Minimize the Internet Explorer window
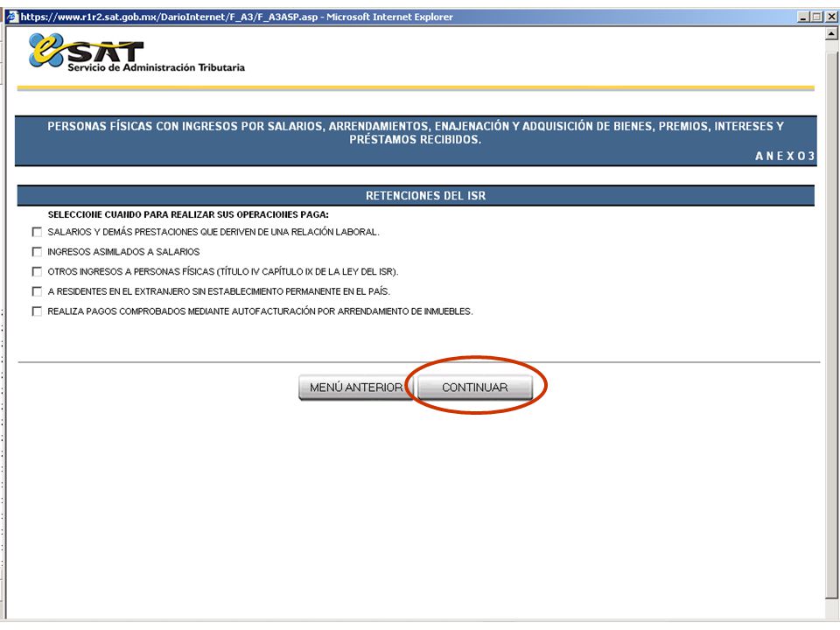The height and width of the screenshot is (630, 840). click(x=802, y=17)
